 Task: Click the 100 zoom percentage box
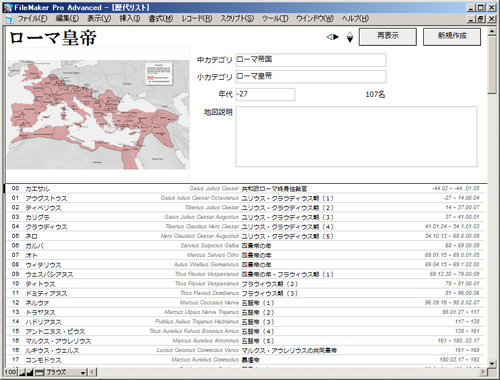click(11, 372)
